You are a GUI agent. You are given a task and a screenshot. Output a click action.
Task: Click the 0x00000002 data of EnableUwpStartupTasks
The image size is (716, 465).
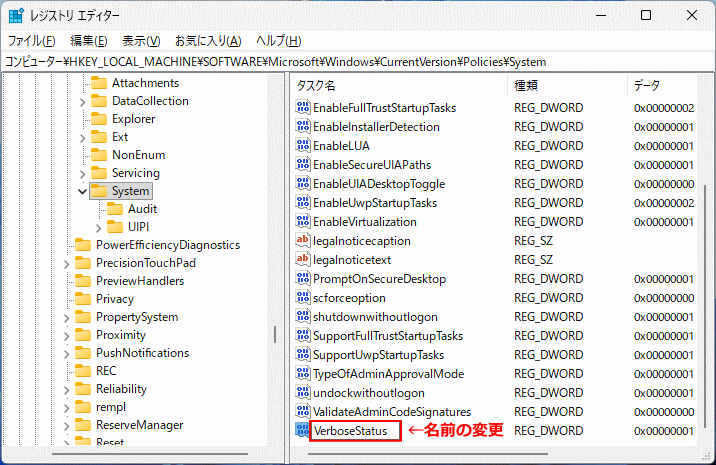(x=664, y=203)
